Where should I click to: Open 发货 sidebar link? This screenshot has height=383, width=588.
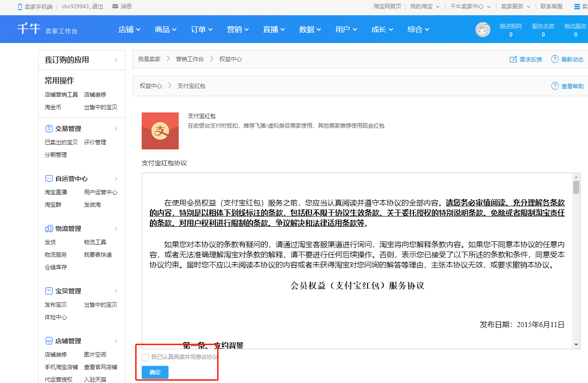point(50,242)
